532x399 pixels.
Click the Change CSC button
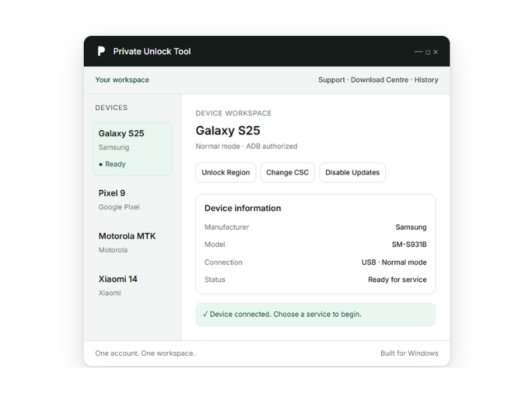[287, 172]
